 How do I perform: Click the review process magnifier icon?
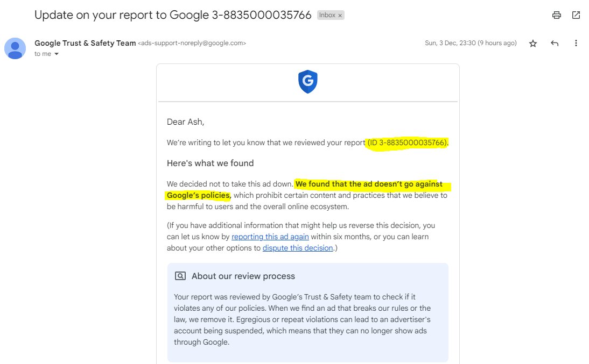(180, 276)
